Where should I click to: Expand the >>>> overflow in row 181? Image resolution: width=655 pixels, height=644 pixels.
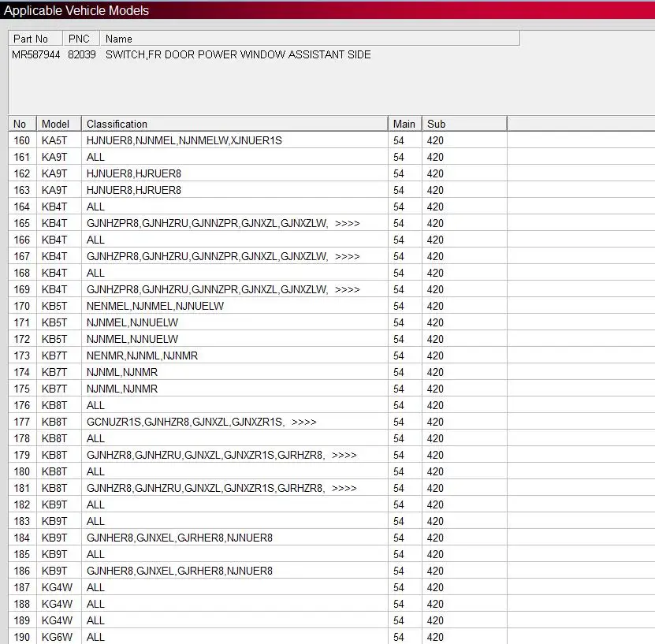click(344, 488)
